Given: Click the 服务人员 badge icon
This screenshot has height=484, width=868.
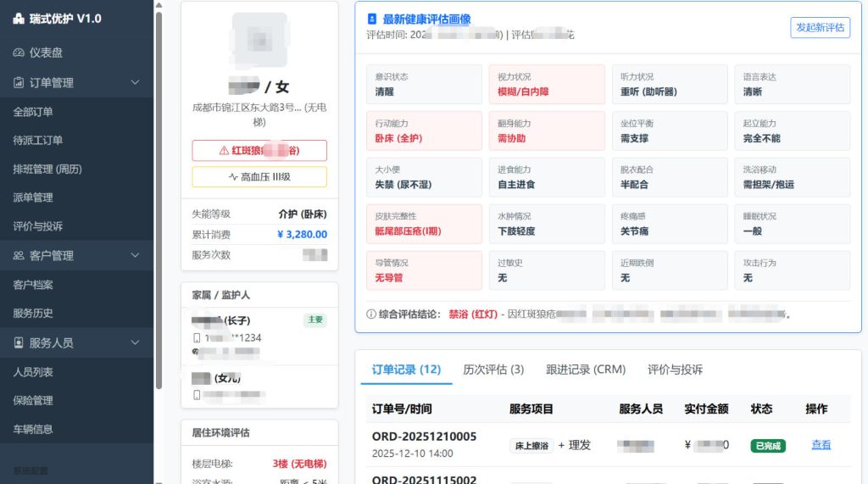Looking at the screenshot, I should pyautogui.click(x=19, y=342).
